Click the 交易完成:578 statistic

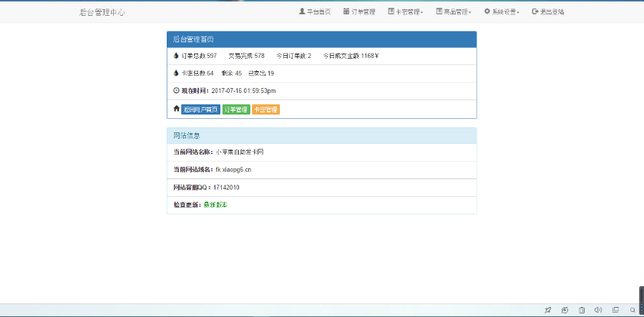tap(246, 56)
